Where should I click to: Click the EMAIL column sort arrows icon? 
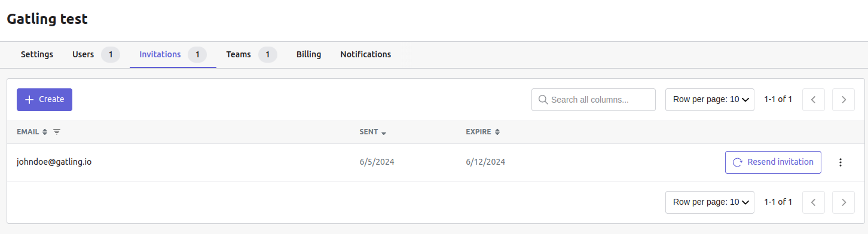[45, 132]
